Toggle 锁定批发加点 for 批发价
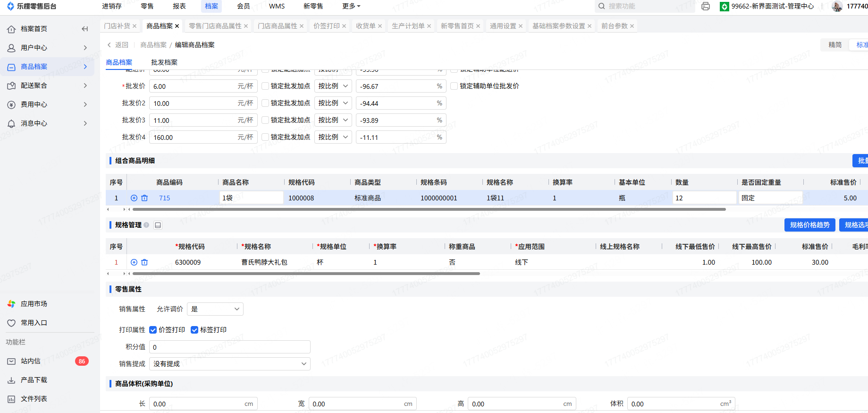 click(265, 86)
